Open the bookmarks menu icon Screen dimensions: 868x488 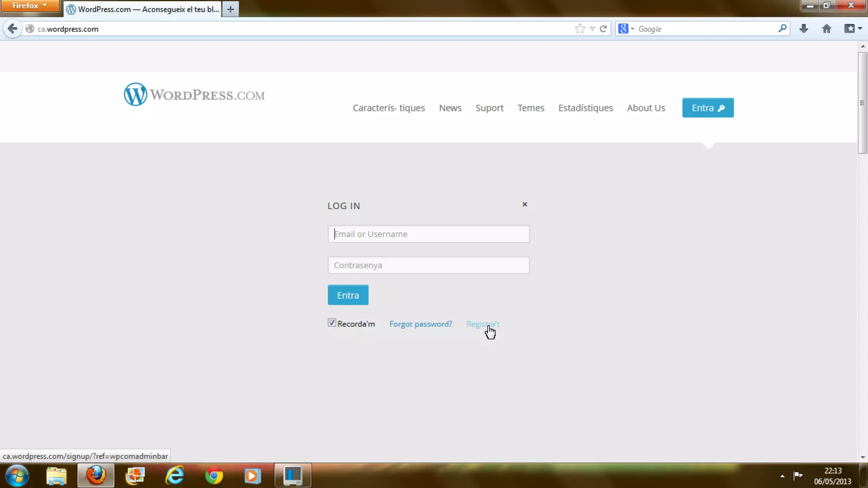coord(853,29)
